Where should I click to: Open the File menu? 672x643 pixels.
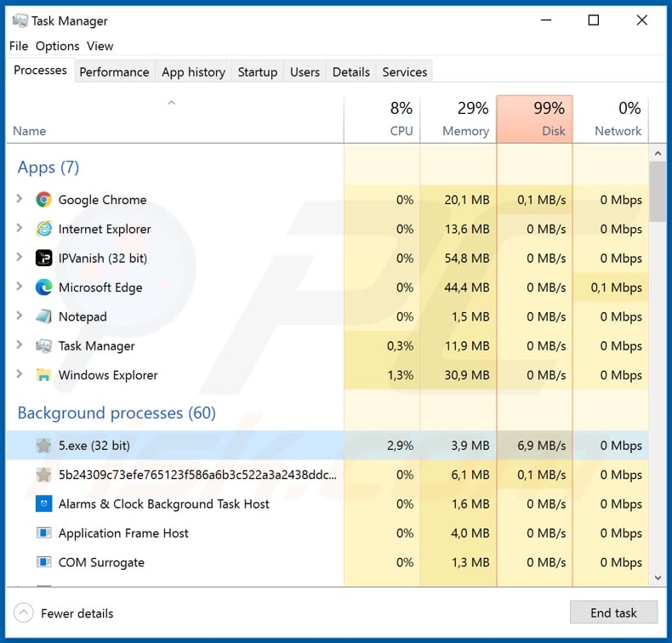19,46
